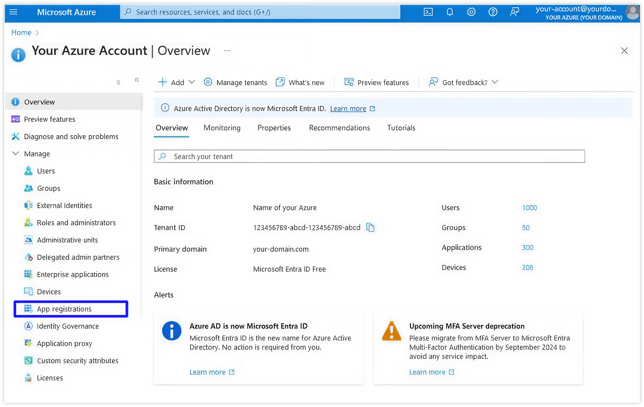
Task: Collapse the sidebar with double-chevron
Action: point(137,80)
